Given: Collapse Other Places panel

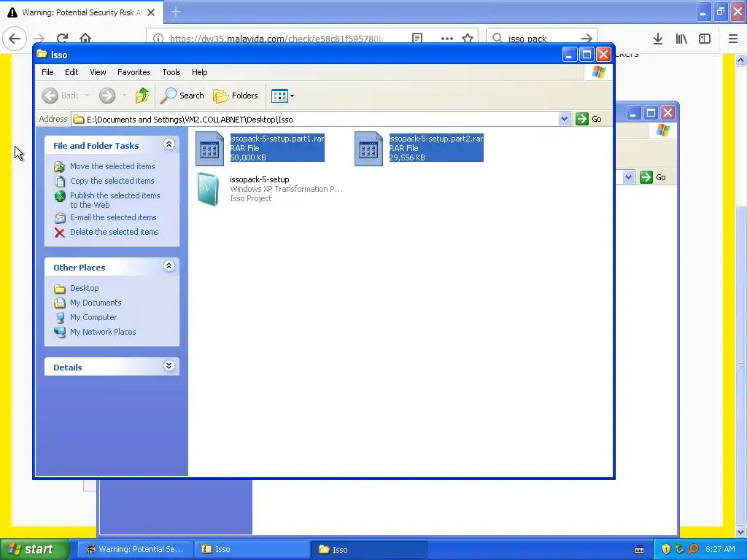Looking at the screenshot, I should click(169, 265).
